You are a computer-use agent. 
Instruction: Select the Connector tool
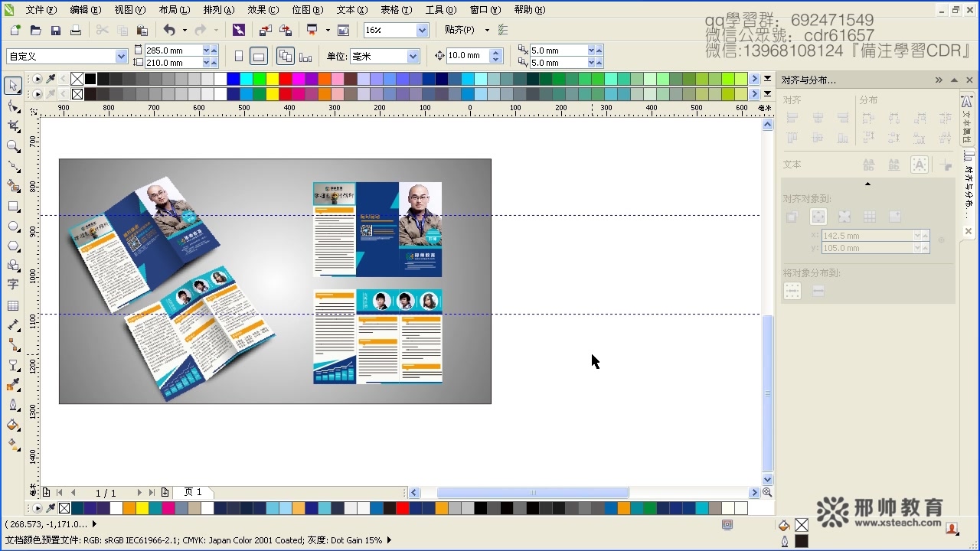point(13,345)
